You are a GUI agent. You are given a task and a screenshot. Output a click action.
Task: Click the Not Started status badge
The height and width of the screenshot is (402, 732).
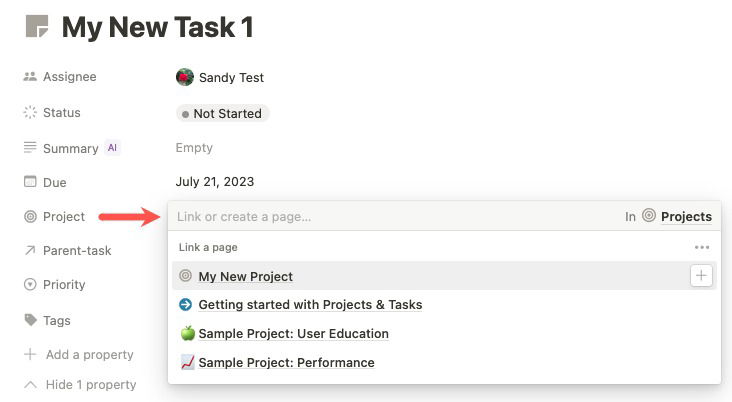(x=222, y=113)
